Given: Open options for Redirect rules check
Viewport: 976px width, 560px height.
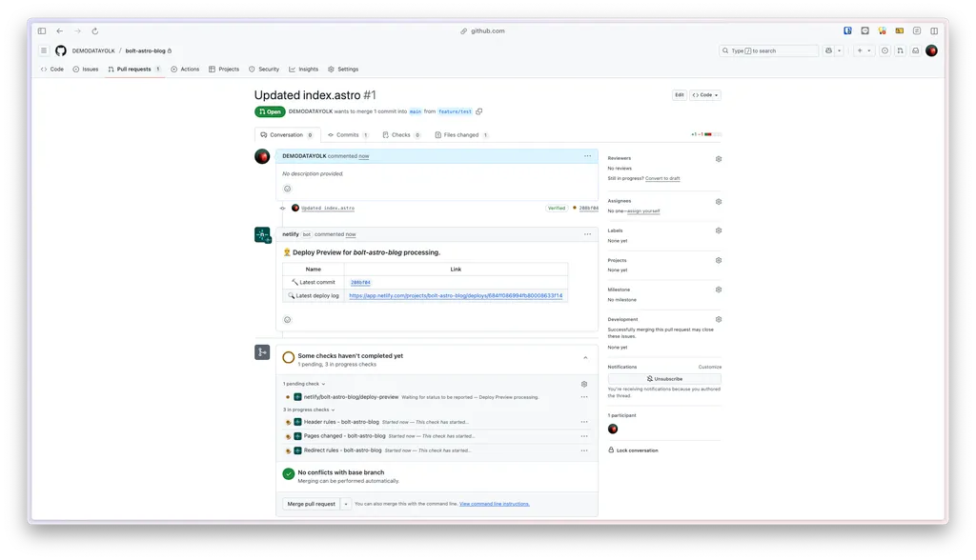Looking at the screenshot, I should [x=584, y=450].
